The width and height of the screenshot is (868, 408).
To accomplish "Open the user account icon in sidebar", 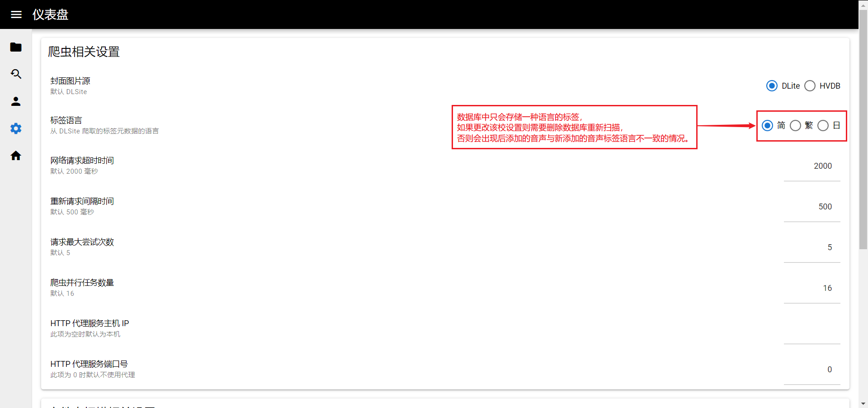I will (16, 101).
